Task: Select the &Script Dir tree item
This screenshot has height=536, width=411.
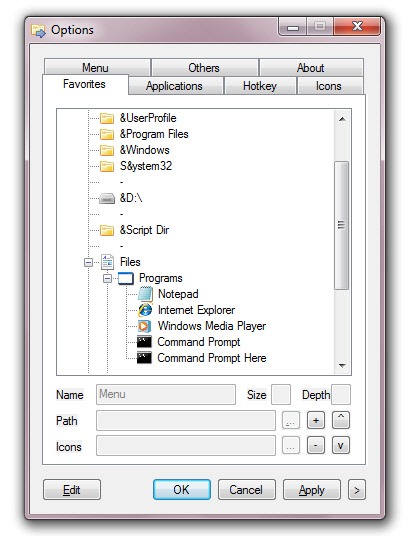Action: click(144, 230)
